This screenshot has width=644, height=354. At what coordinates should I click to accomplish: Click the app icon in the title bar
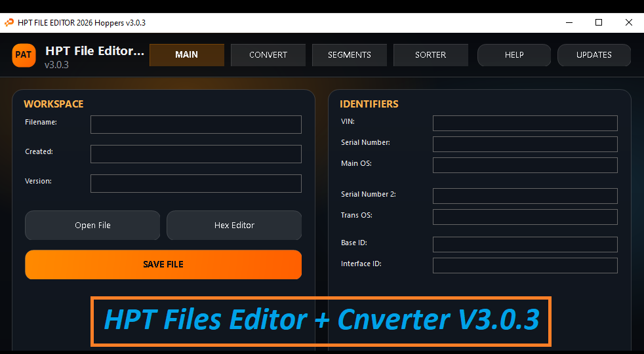click(x=9, y=22)
